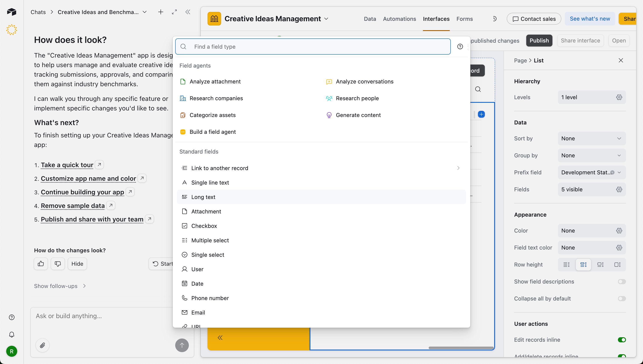Screen dimensions: 643x364
Task: Open Remove sample data link
Action: pos(73,206)
